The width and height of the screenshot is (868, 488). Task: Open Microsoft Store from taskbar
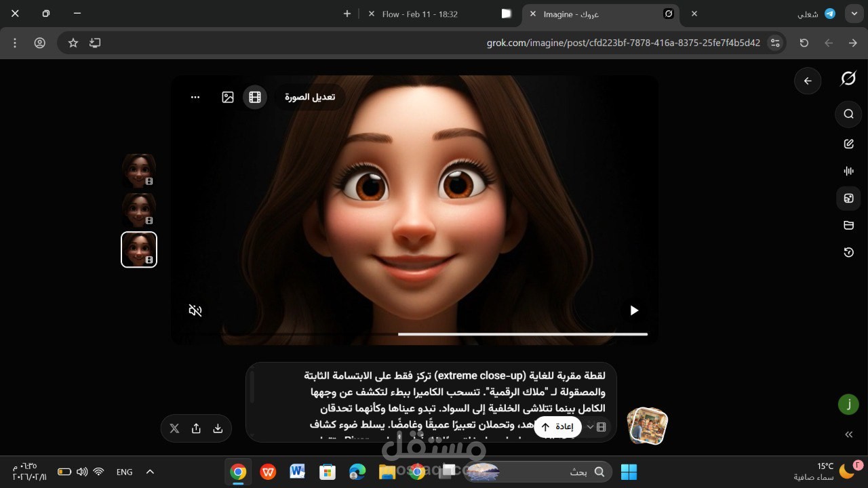(x=328, y=472)
